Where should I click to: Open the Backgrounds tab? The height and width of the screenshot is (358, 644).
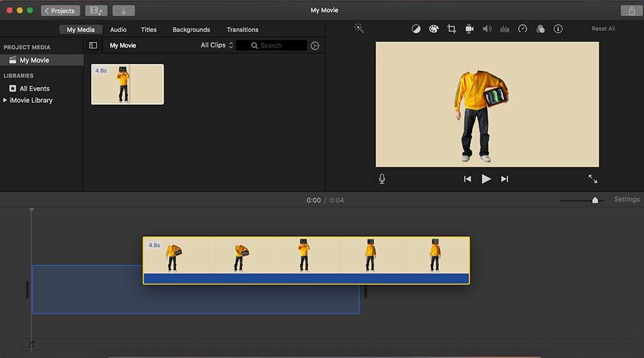click(x=191, y=30)
